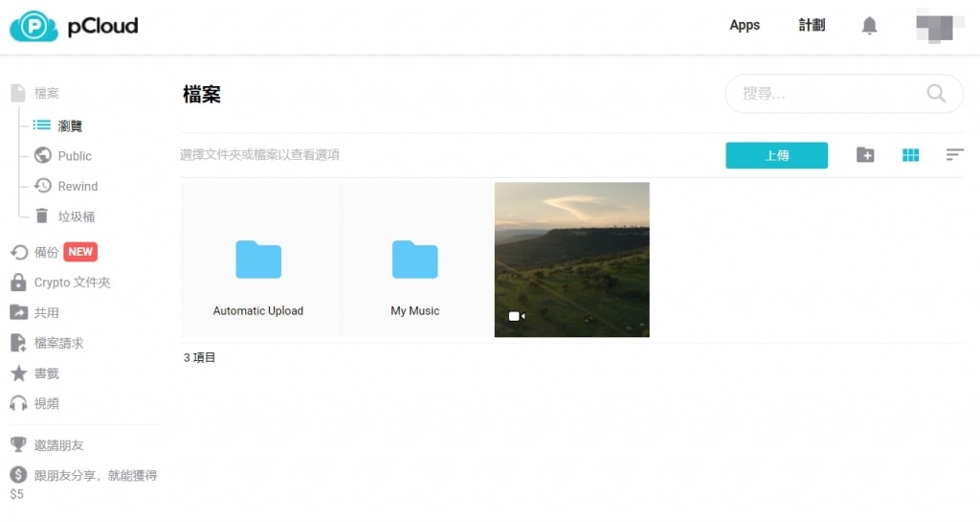Click the trash can icon
Viewport: 980px width, 522px height.
[x=42, y=216]
